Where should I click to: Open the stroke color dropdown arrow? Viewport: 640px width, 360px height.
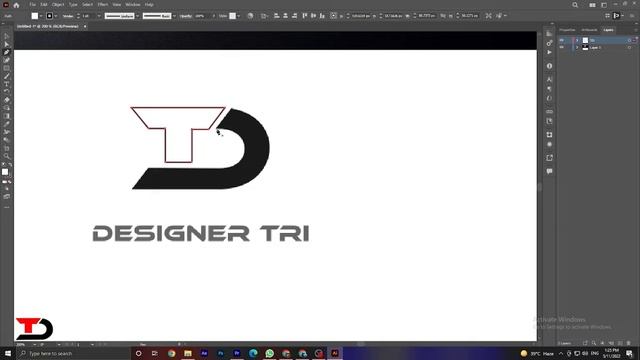pos(56,16)
